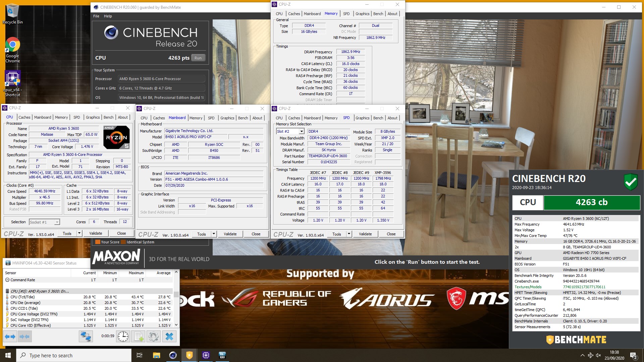The width and height of the screenshot is (644, 362).
Task: Click Validate in the CPU-Z SPD window
Action: 365,234
